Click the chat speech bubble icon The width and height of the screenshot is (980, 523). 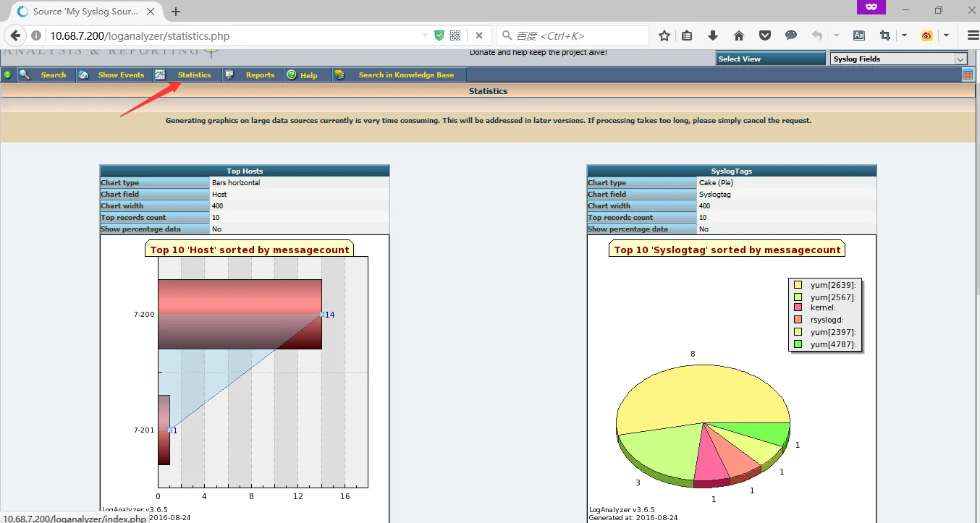tap(791, 35)
